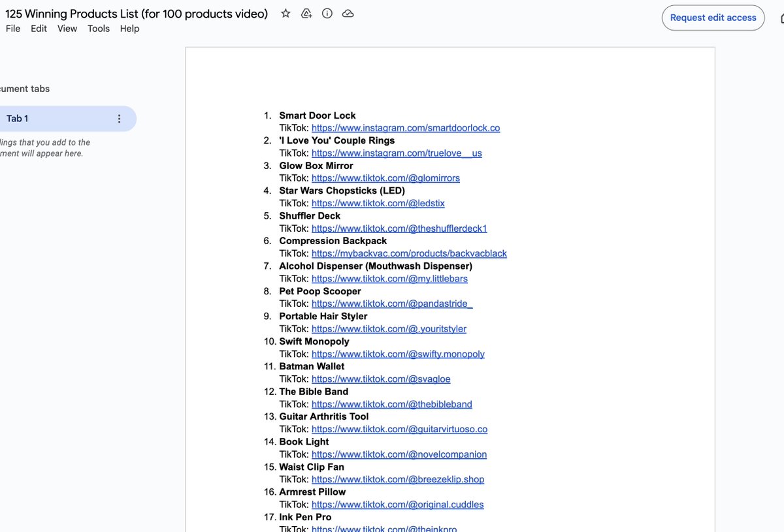Open the smartdoorlock.co Instagram link
The image size is (784, 532).
[x=406, y=128]
